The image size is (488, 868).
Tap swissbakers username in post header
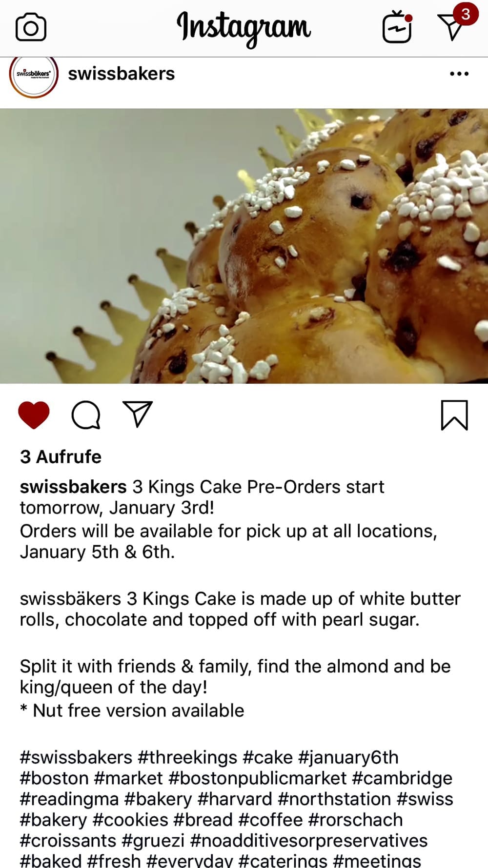tap(121, 74)
